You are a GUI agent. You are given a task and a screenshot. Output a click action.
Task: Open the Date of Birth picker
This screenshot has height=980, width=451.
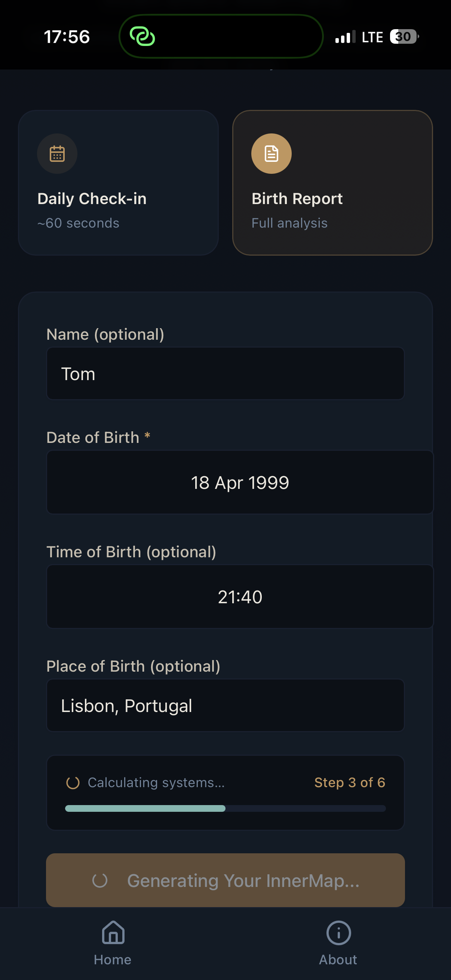240,483
